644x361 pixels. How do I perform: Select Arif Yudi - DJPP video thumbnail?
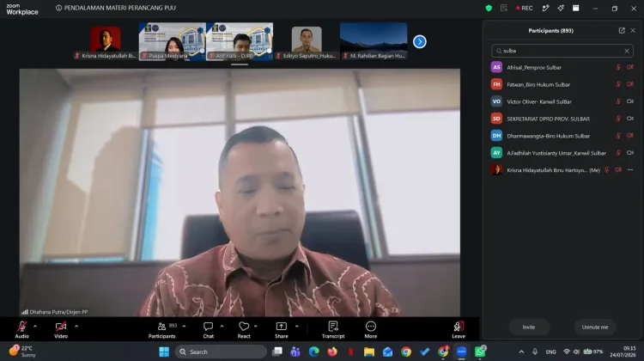point(240,41)
